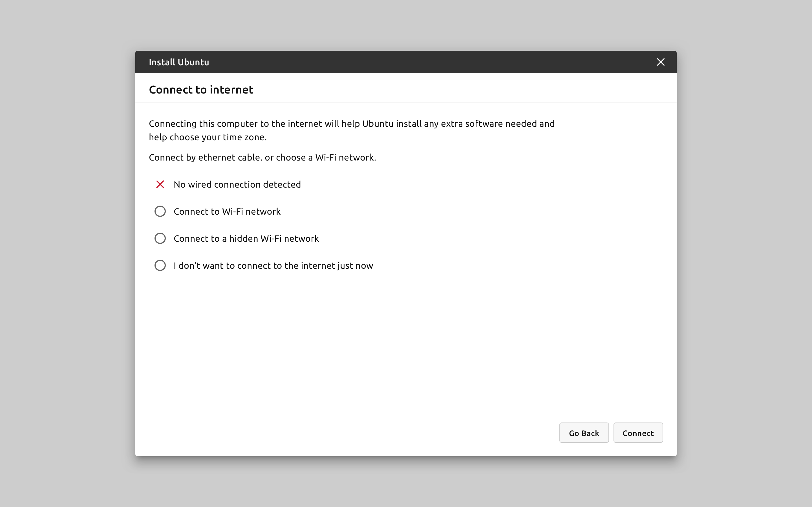812x507 pixels.
Task: Click the red X wired-status icon
Action: click(160, 184)
